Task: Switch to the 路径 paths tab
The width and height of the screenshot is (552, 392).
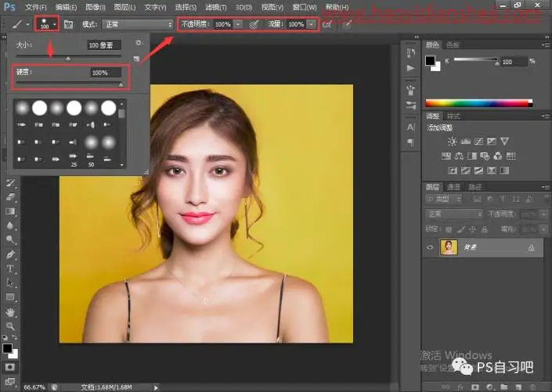Action: tap(475, 187)
